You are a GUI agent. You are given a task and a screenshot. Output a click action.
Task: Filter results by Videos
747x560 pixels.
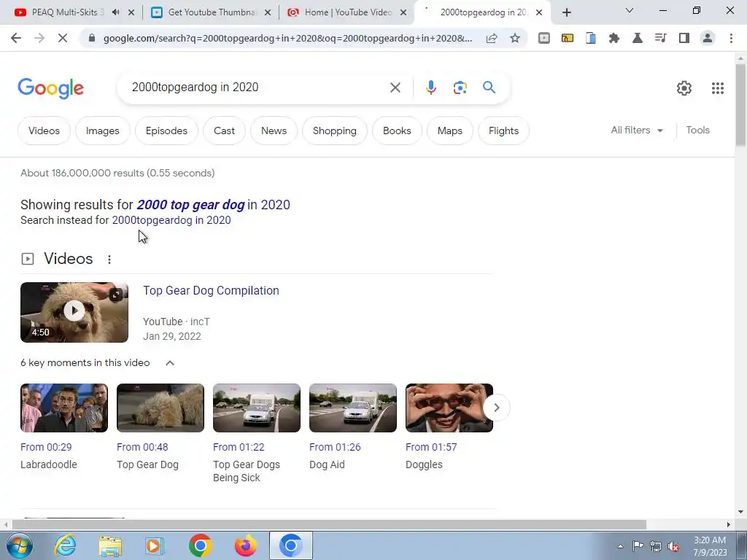[x=44, y=131]
